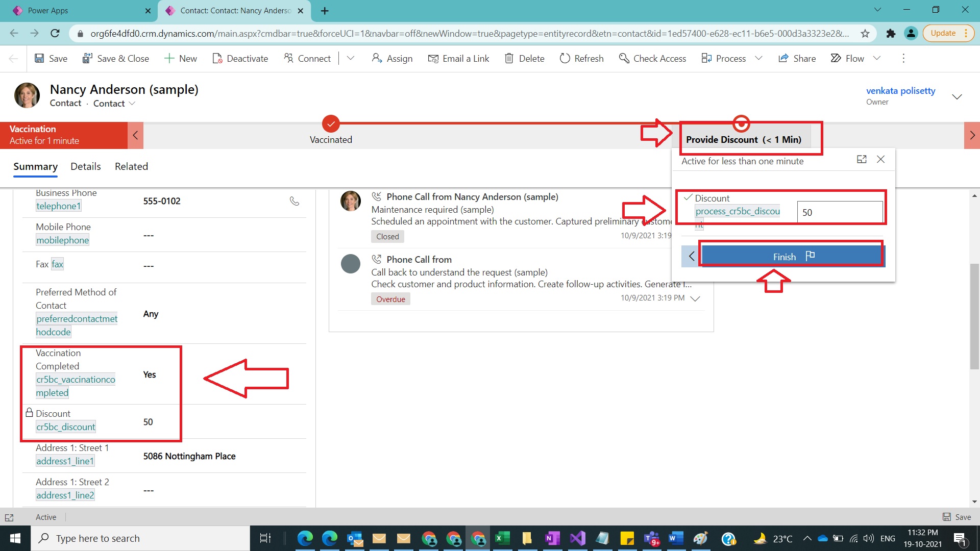This screenshot has width=980, height=551.
Task: Click the Vaccinated stage check circle
Action: 331,123
